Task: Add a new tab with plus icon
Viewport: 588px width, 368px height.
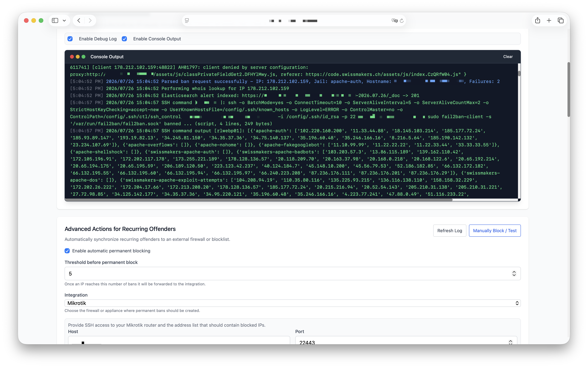Action: pyautogui.click(x=549, y=20)
